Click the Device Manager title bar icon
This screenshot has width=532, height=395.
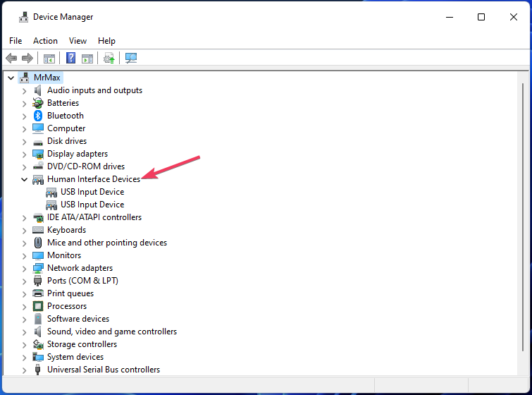click(23, 17)
